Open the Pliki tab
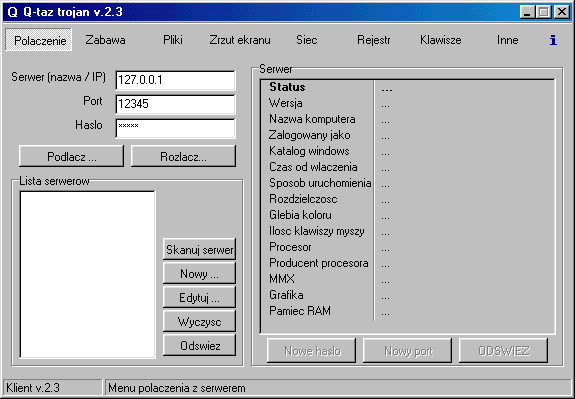Screen dimensions: 575x399 click(x=173, y=40)
